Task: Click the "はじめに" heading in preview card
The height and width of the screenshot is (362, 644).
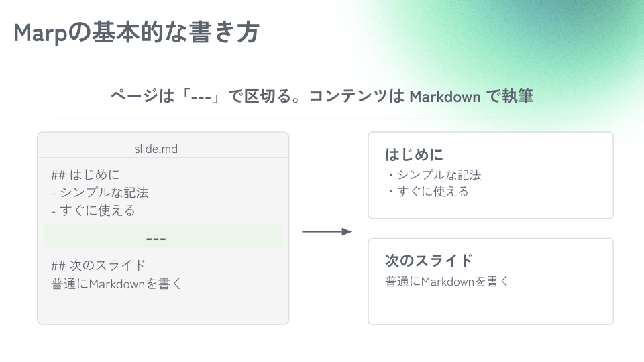Action: (x=414, y=155)
